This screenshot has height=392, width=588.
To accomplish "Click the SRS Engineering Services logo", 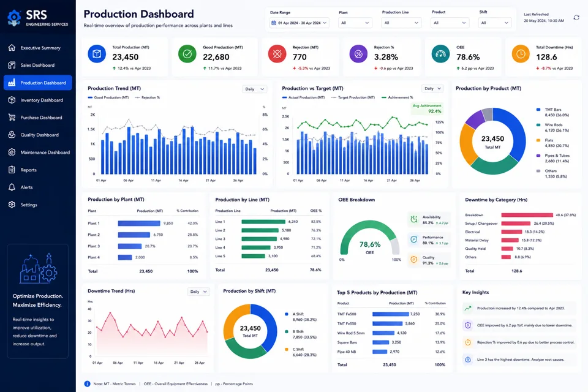I will 37,18.
